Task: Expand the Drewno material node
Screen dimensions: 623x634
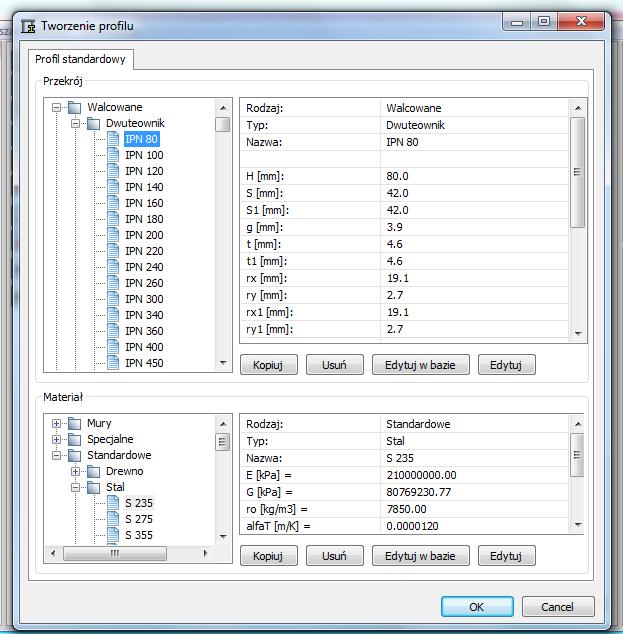Action: pos(75,471)
